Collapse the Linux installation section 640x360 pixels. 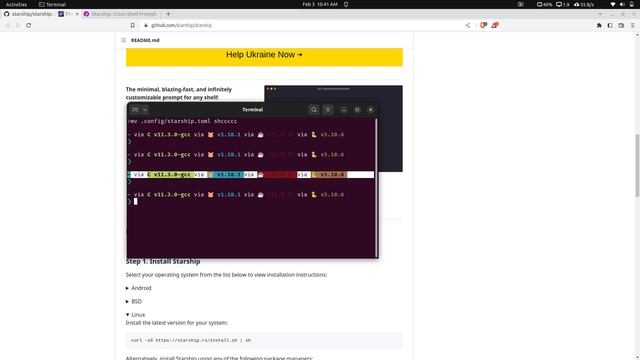135,315
